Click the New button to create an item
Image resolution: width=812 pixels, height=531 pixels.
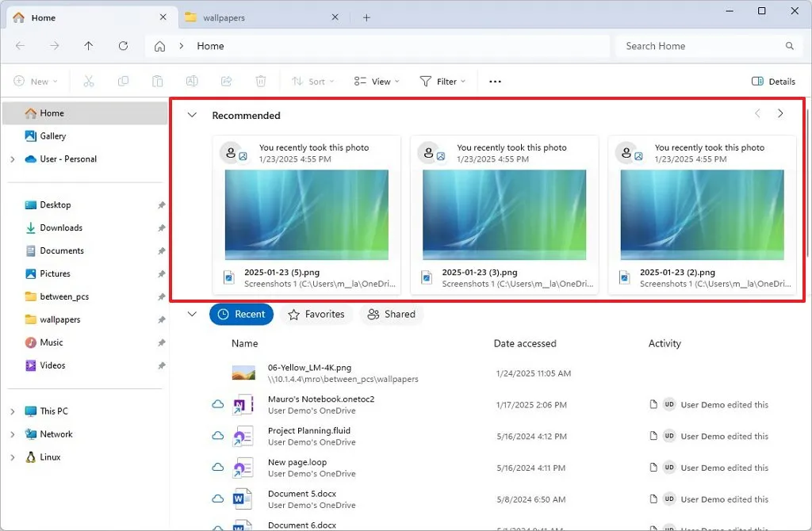click(35, 81)
